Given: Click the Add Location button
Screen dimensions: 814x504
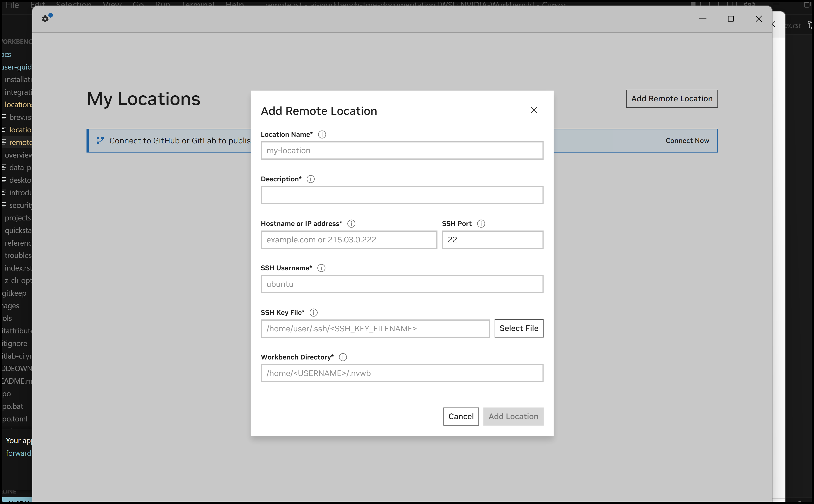Looking at the screenshot, I should tap(514, 416).
